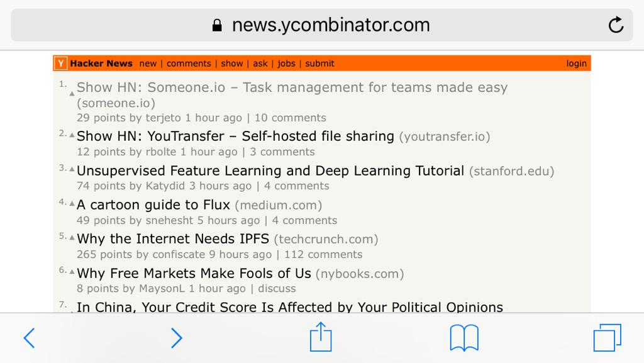Image resolution: width=644 pixels, height=363 pixels.
Task: Upvote the Unsupervised Feature Learning story
Action: tap(72, 169)
